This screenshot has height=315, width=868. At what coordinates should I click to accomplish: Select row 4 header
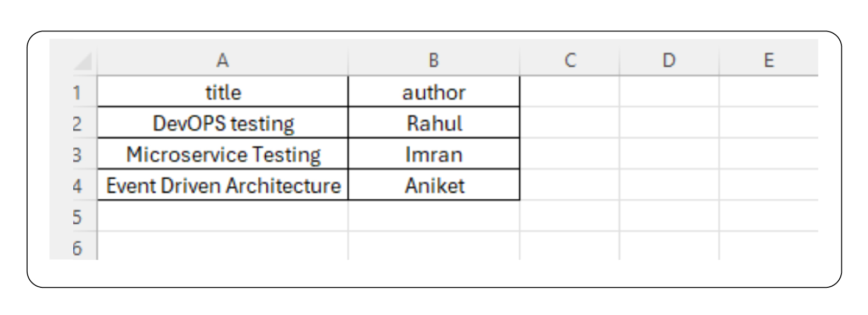77,185
